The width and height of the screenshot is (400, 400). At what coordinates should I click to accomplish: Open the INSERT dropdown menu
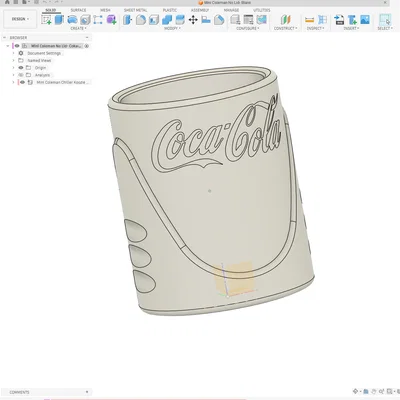(x=351, y=29)
